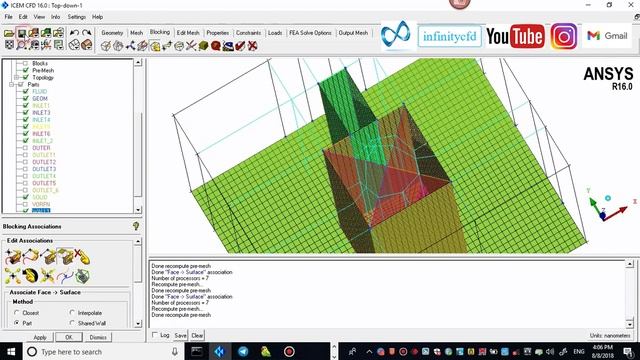Viewport: 640px width, 360px height.
Task: Toggle the Pre-Mesh checkbox in tree
Action: click(26, 70)
